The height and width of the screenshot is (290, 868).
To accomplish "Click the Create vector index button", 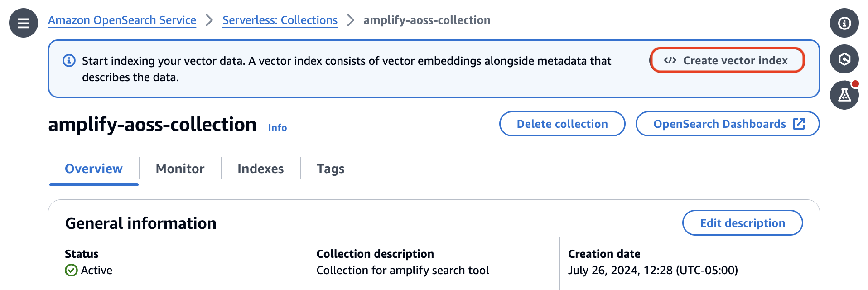I will (727, 60).
